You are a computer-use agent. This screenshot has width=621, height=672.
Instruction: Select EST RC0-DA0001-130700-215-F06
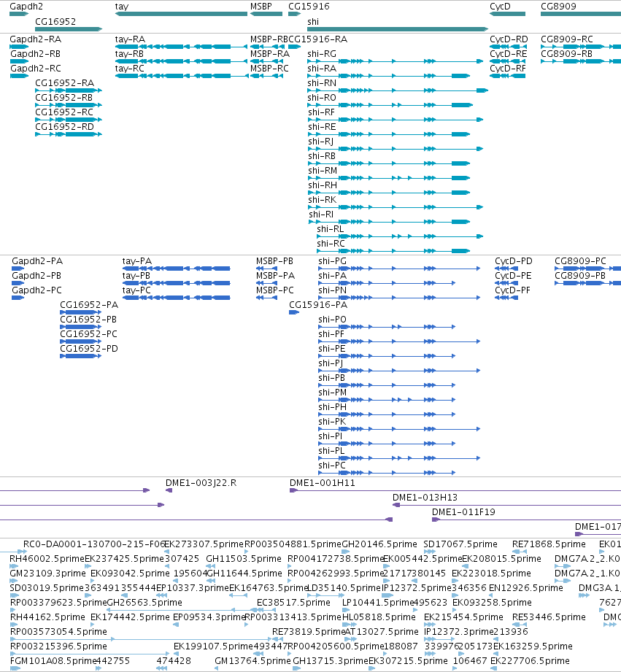coord(94,544)
